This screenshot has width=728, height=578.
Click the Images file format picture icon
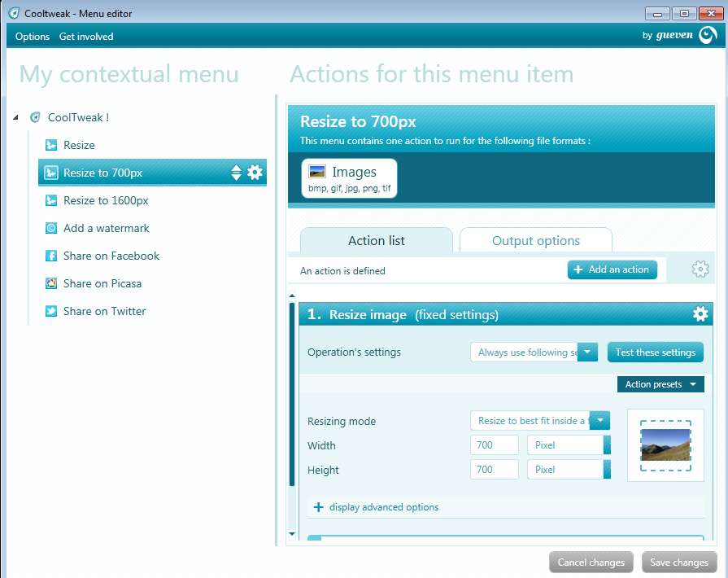click(x=317, y=172)
